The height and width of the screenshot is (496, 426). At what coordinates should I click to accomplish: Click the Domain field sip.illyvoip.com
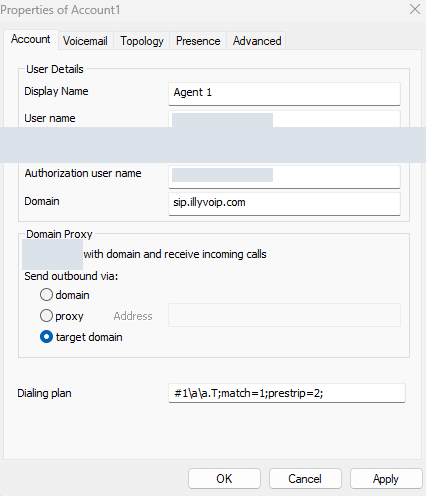click(284, 203)
